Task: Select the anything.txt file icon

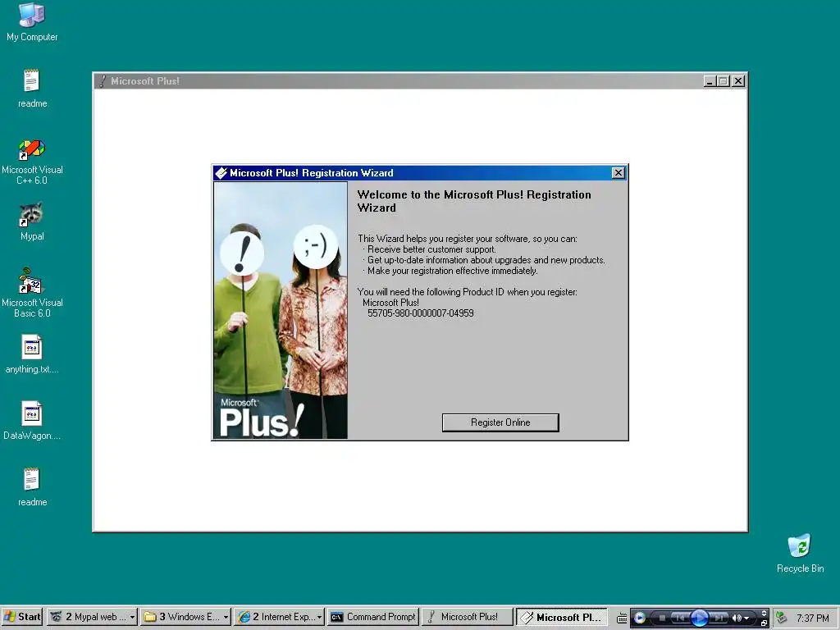Action: click(32, 354)
